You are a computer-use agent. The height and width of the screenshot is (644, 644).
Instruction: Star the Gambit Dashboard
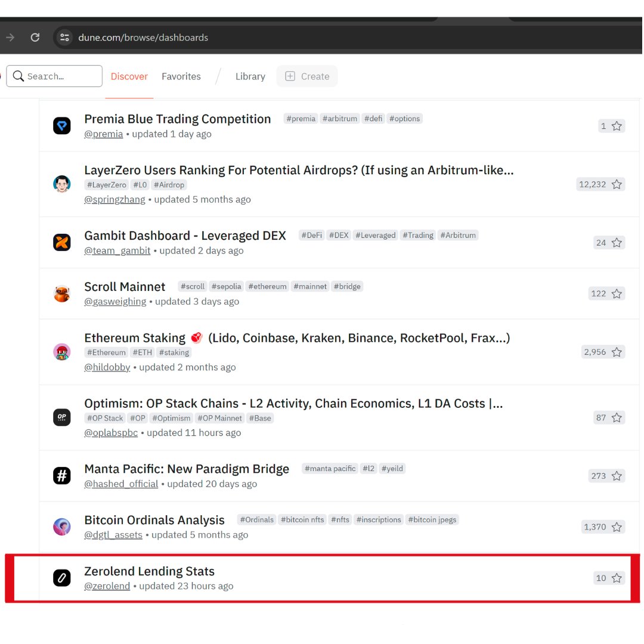617,243
